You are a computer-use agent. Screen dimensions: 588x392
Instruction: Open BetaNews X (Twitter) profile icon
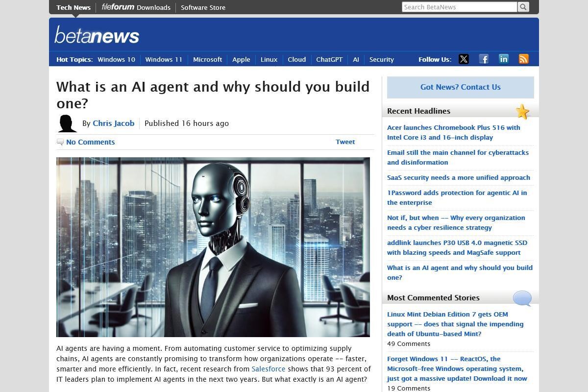(x=464, y=59)
